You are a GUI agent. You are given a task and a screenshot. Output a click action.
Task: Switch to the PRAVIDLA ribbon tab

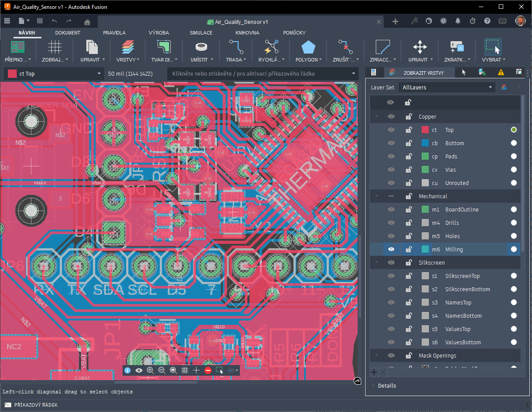[114, 33]
